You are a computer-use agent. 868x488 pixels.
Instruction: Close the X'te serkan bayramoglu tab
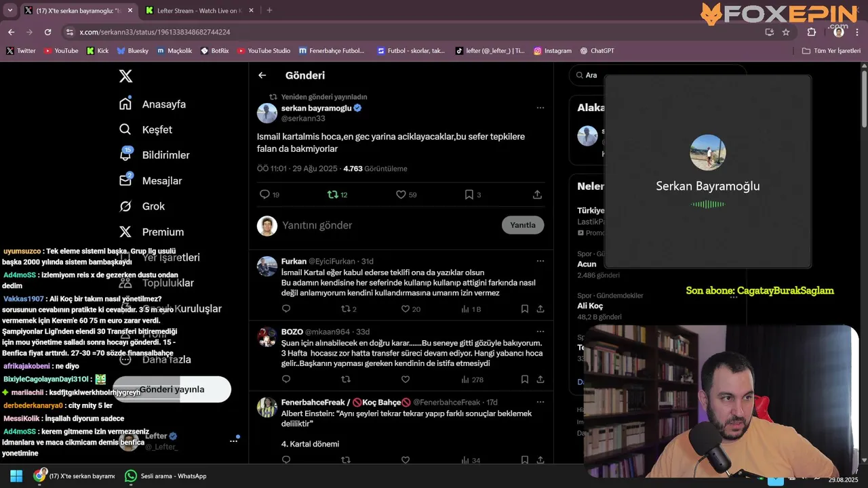coord(130,11)
